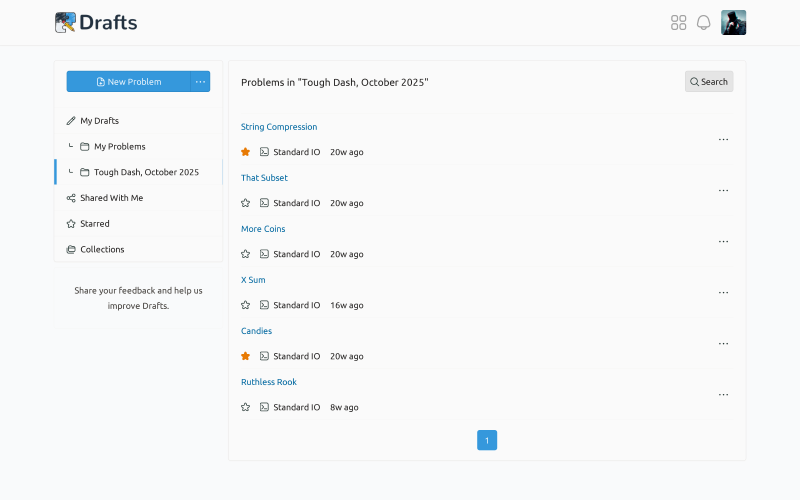Click the share icon beside Shared With Me
Image resolution: width=800 pixels, height=500 pixels.
(71, 198)
